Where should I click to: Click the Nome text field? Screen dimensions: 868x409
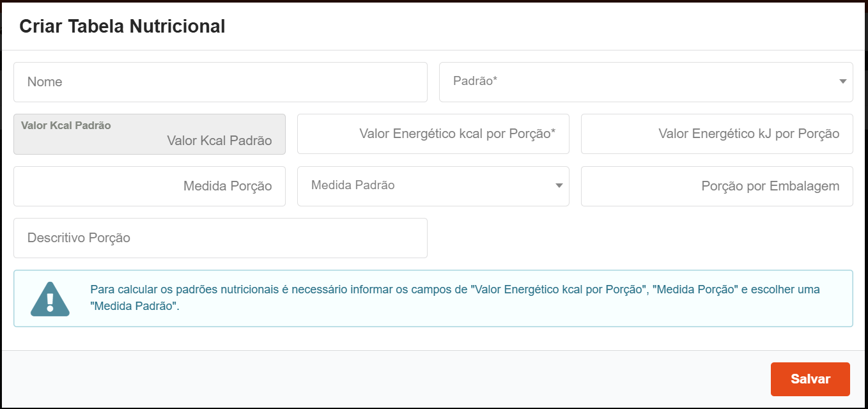click(x=220, y=82)
